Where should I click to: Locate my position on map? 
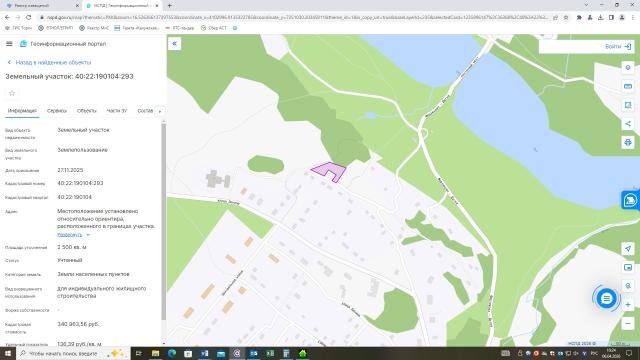pyautogui.click(x=628, y=249)
